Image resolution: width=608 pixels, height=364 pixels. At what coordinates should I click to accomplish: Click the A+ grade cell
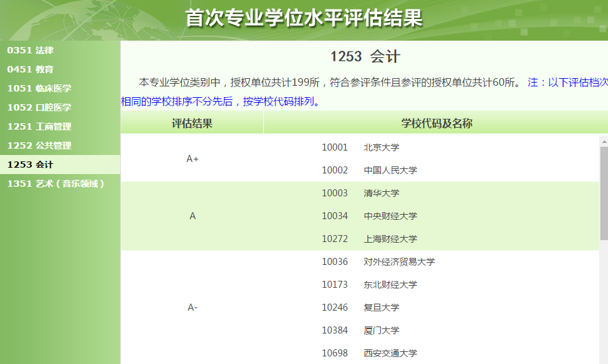click(192, 159)
